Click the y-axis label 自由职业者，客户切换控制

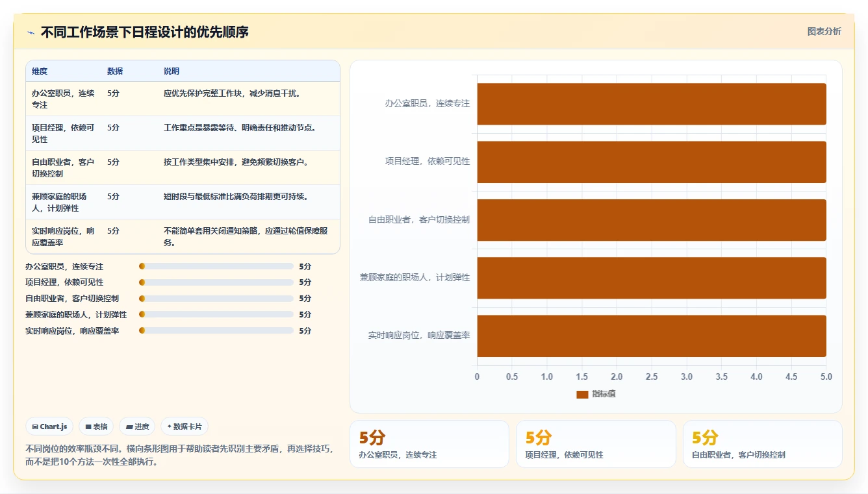pos(419,219)
